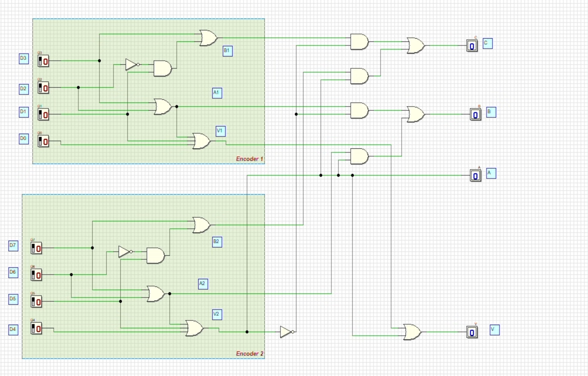Toggle the D0 input switch on

(x=43, y=142)
